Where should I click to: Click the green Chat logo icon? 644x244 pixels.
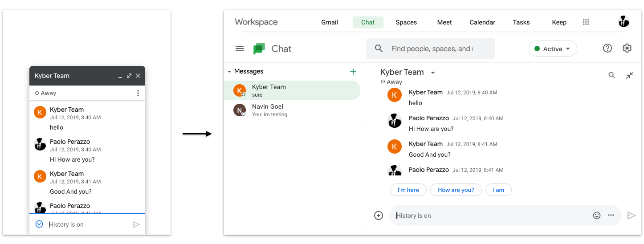pos(259,49)
